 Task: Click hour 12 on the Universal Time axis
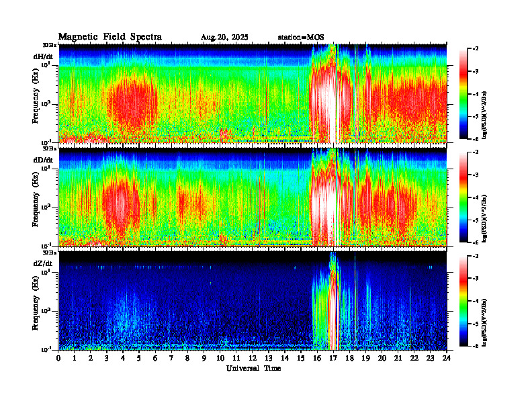[x=253, y=359]
